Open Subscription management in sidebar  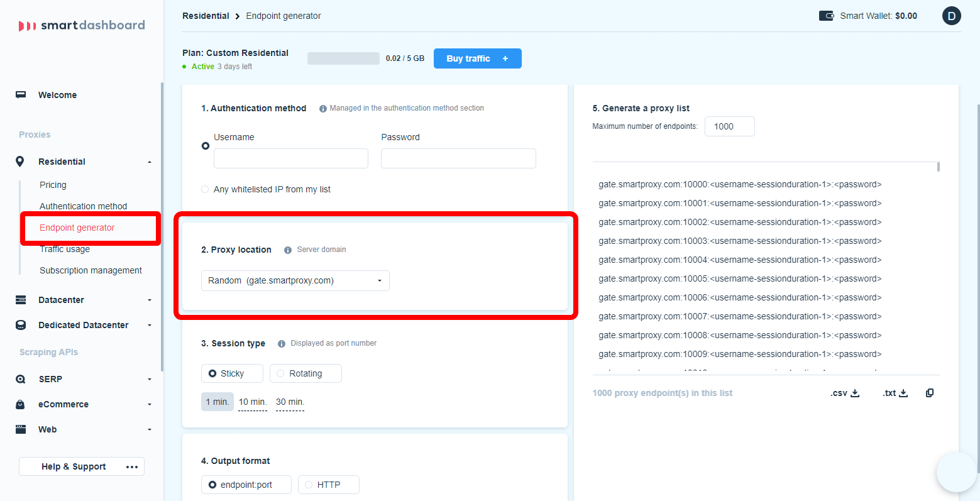click(x=91, y=270)
